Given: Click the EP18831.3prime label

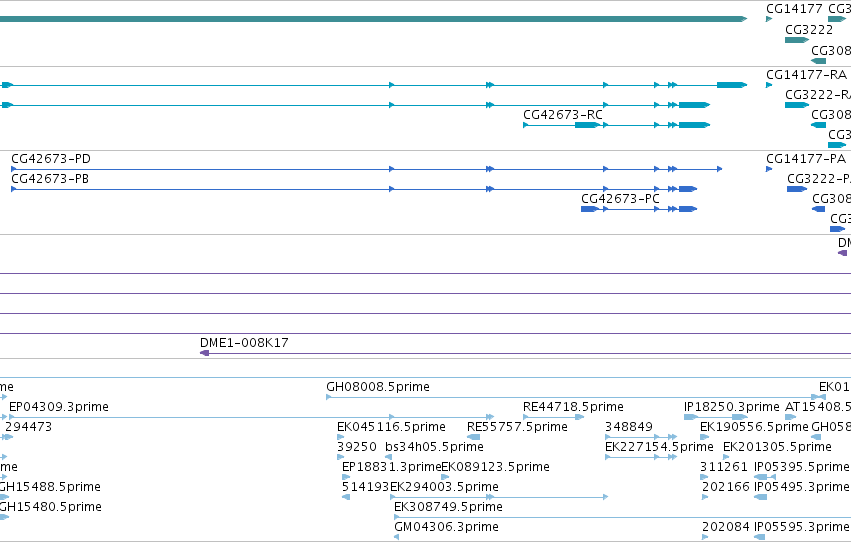Looking at the screenshot, I should click(x=391, y=467).
